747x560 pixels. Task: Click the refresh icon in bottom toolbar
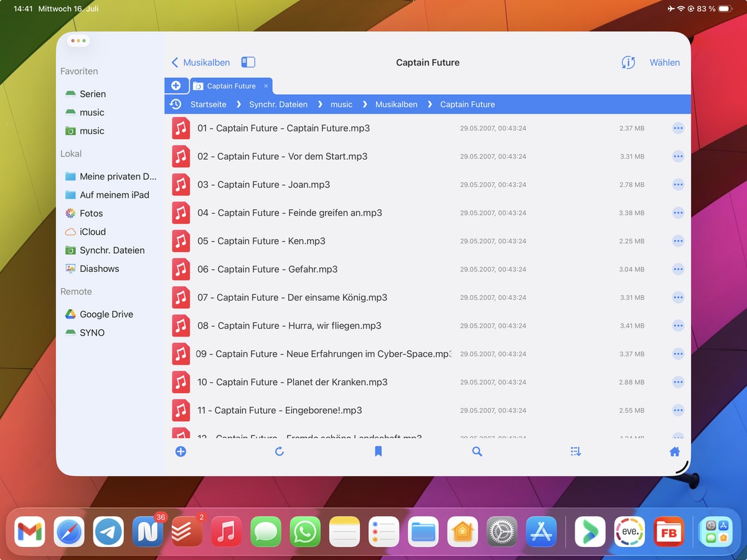coord(280,452)
